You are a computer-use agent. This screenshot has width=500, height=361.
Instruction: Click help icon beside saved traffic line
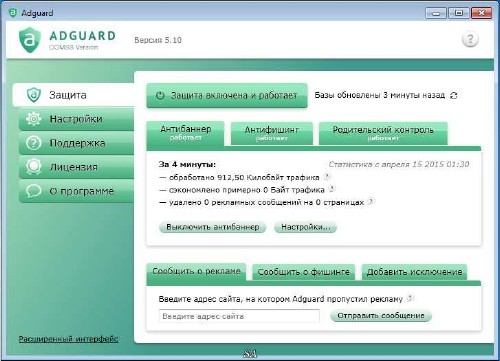point(332,189)
